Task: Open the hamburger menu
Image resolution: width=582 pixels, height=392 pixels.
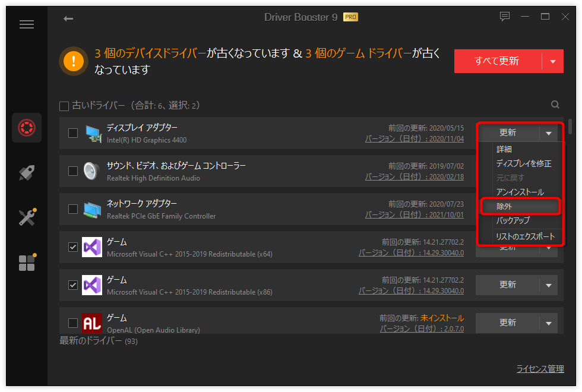Action: tap(27, 24)
